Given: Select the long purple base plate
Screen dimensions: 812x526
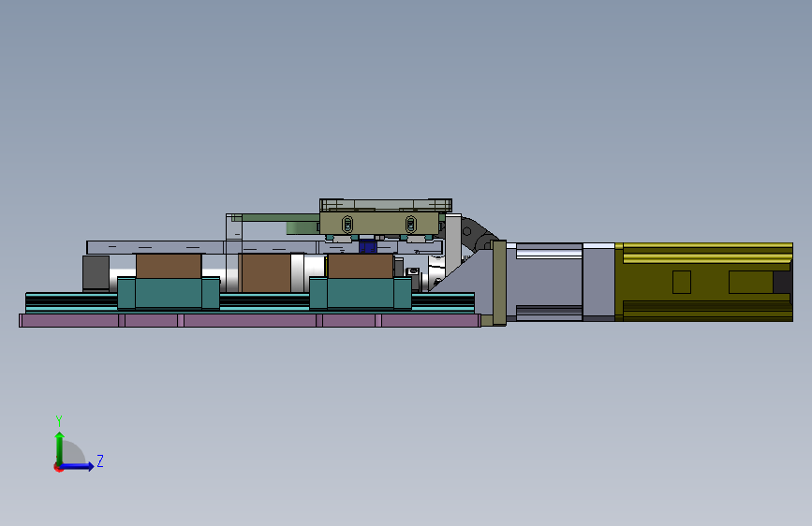Looking at the screenshot, I should [x=250, y=320].
